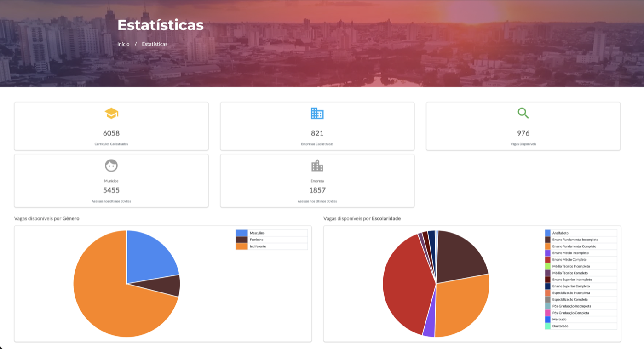The width and height of the screenshot is (644, 349).
Task: Click the Feminino legend color swatch
Action: tap(241, 240)
